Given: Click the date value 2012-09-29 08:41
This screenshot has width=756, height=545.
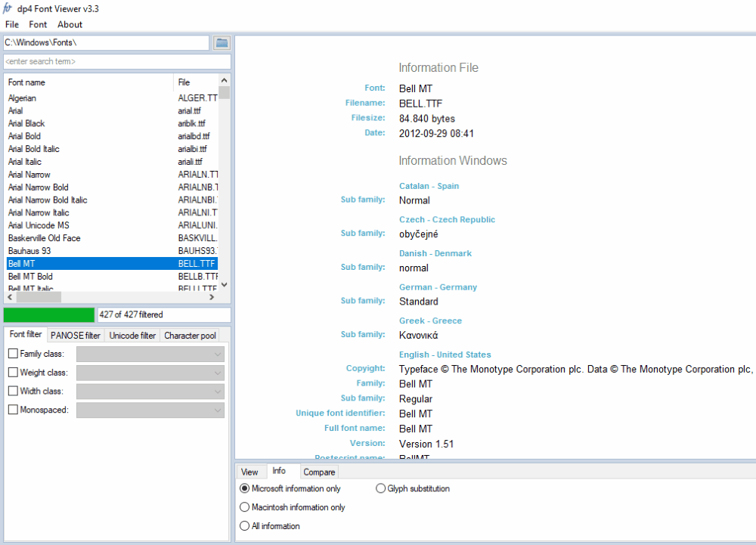Looking at the screenshot, I should [x=436, y=134].
